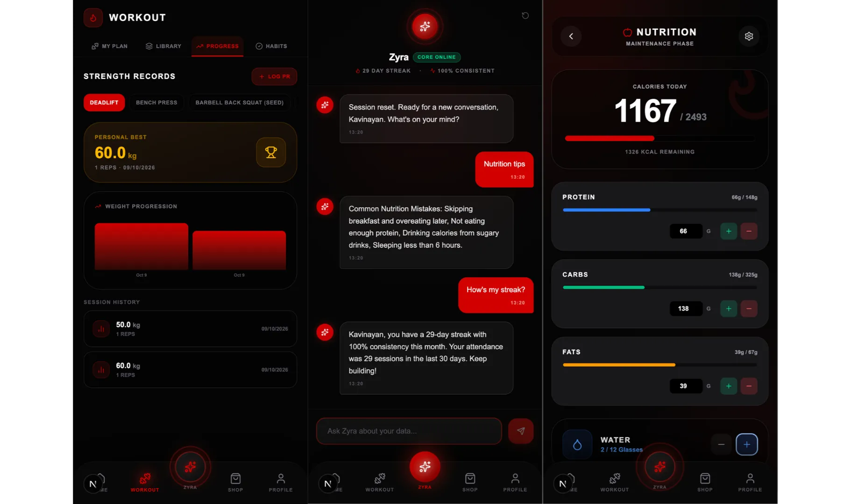
Task: Increase carbs with the plus button
Action: point(728,308)
